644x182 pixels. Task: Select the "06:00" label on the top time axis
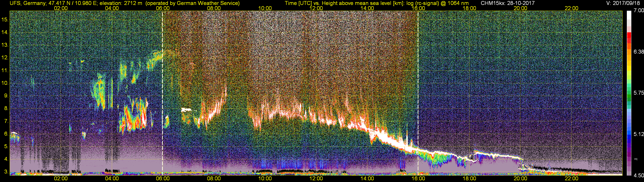(163, 8)
